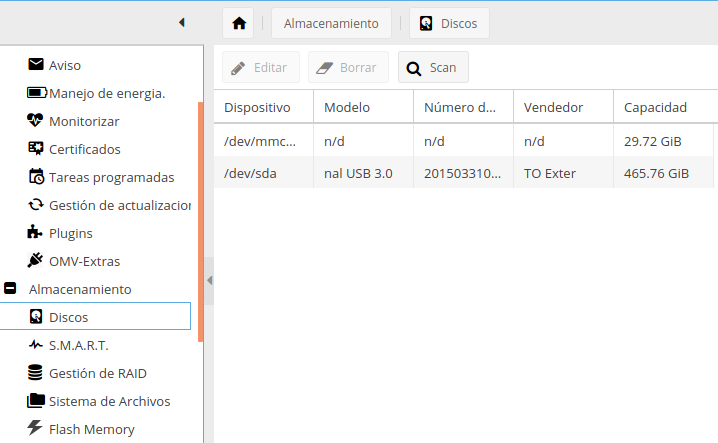
Task: Open OMV-Extras plug item
Action: (x=84, y=261)
